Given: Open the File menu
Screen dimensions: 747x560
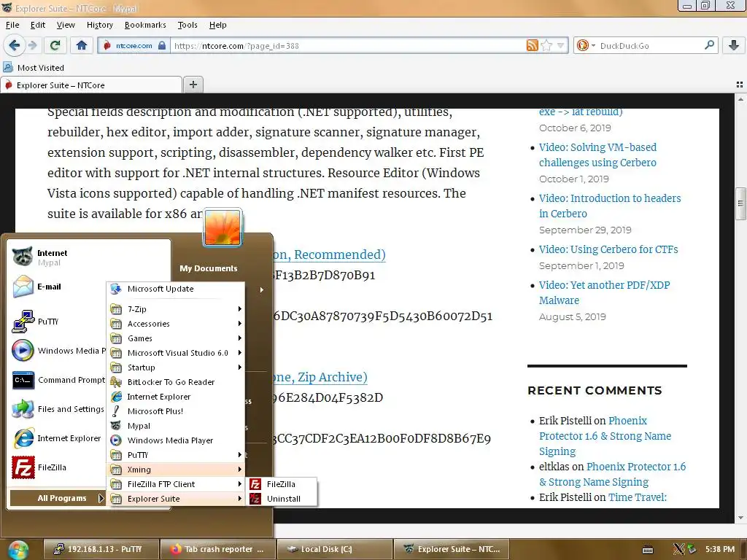Looking at the screenshot, I should pyautogui.click(x=12, y=25).
